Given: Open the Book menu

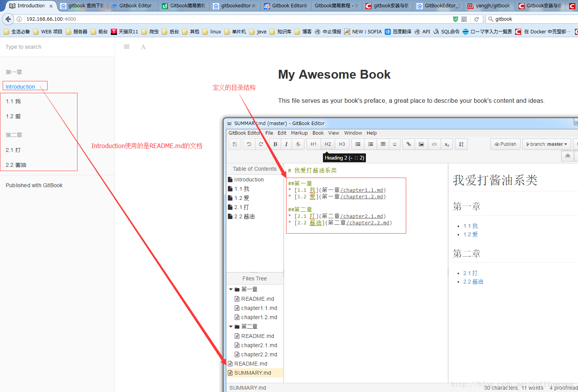Looking at the screenshot, I should pyautogui.click(x=318, y=133).
